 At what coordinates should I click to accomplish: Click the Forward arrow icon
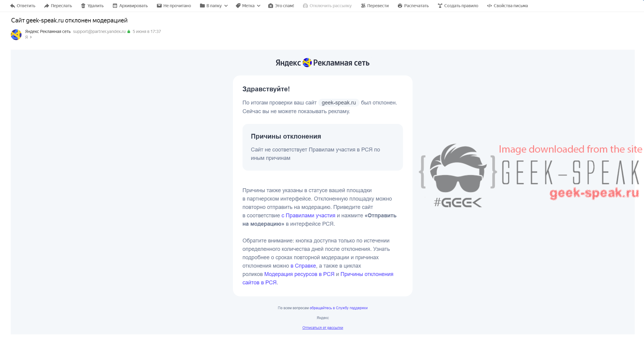click(47, 6)
